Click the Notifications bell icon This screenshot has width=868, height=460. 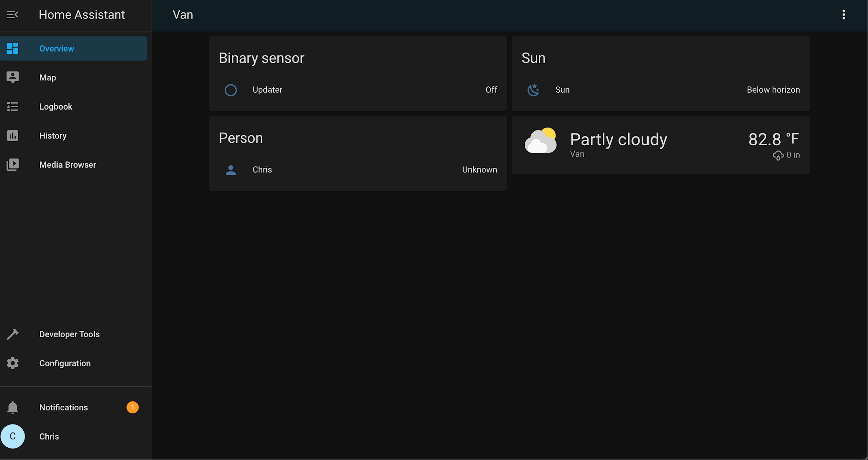(13, 407)
